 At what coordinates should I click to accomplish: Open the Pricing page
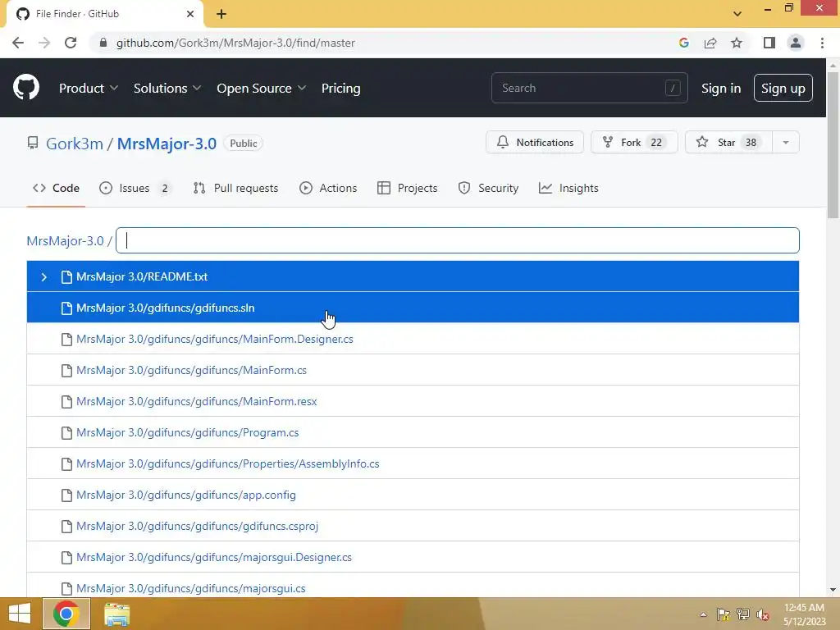(x=340, y=88)
